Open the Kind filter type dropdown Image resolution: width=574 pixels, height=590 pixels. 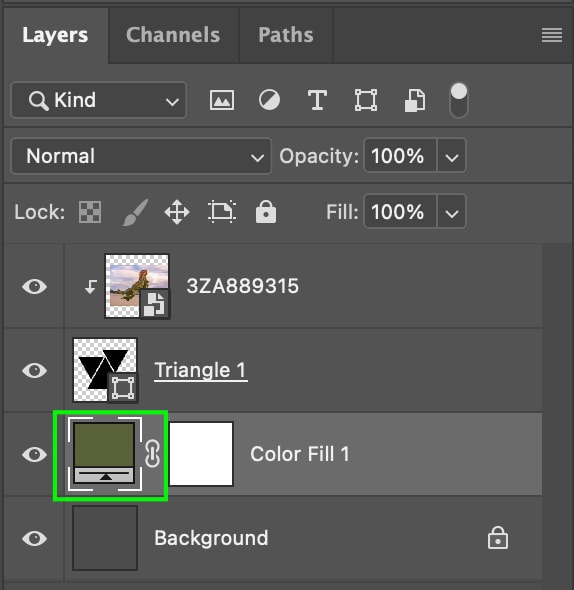pyautogui.click(x=99, y=100)
